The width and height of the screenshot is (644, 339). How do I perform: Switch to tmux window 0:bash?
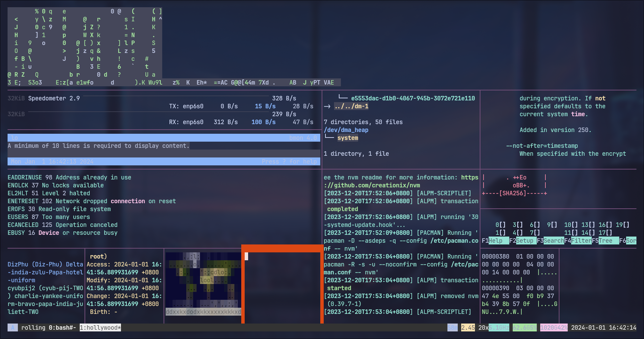point(62,328)
